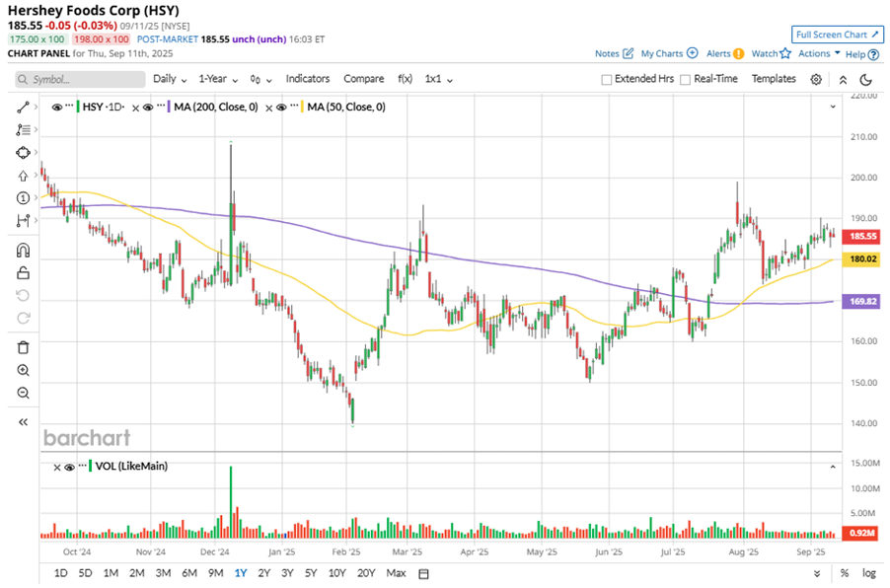
Task: Focus the Symbol search field
Action: [80, 80]
